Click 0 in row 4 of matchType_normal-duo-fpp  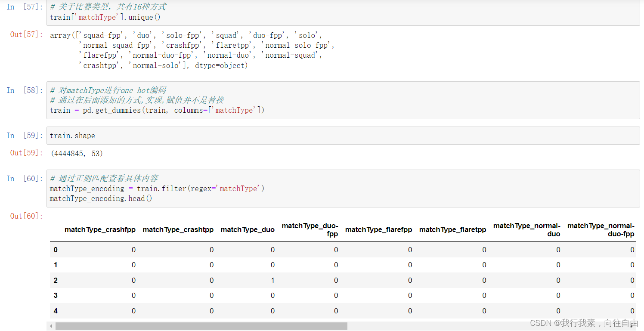[632, 311]
